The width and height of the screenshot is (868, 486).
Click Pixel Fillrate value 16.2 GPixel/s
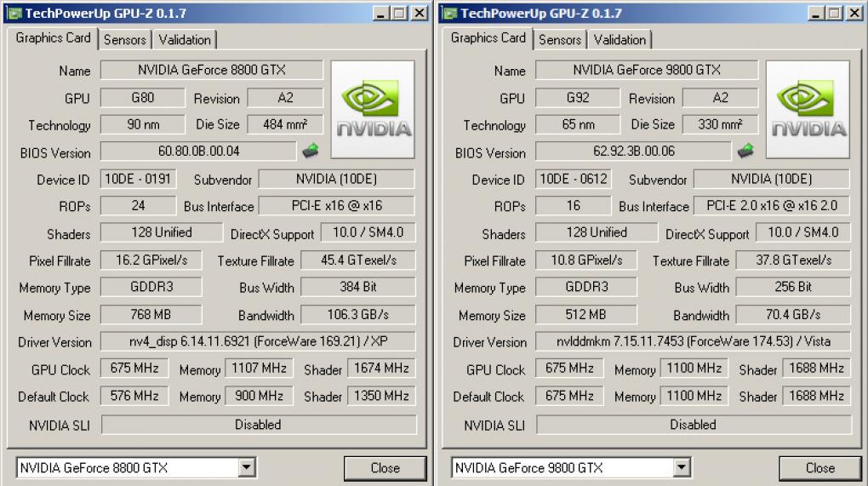point(151,260)
